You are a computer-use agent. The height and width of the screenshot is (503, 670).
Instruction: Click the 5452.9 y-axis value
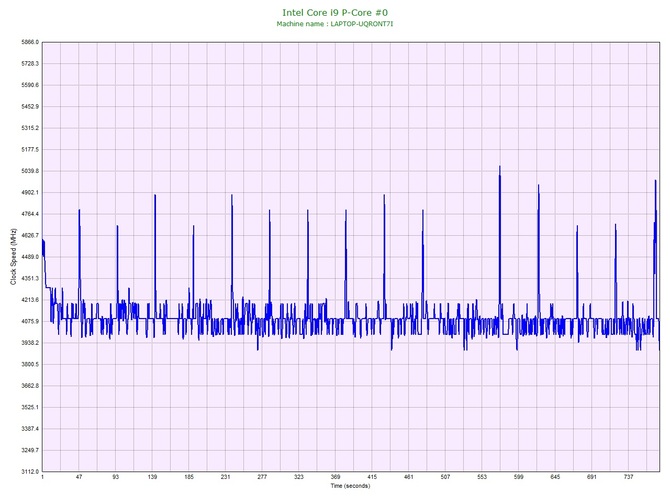(30, 106)
